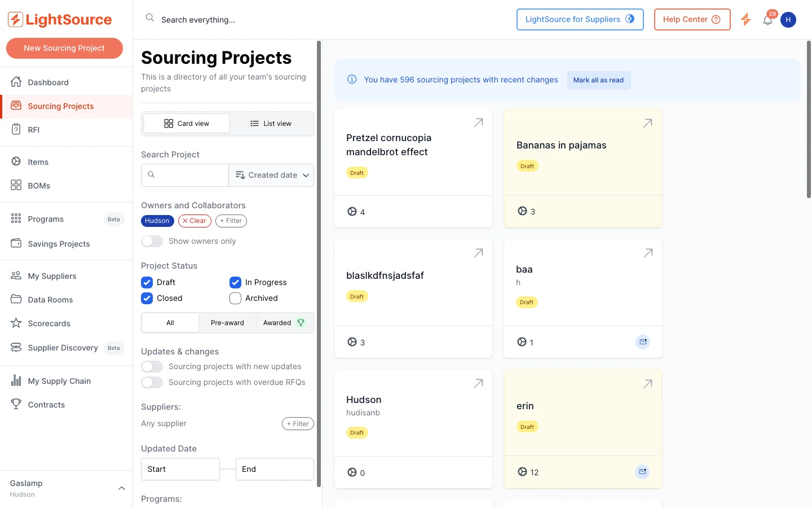This screenshot has width=812, height=508.
Task: Enable Sourcing projects with new updates toggle
Action: tap(152, 366)
